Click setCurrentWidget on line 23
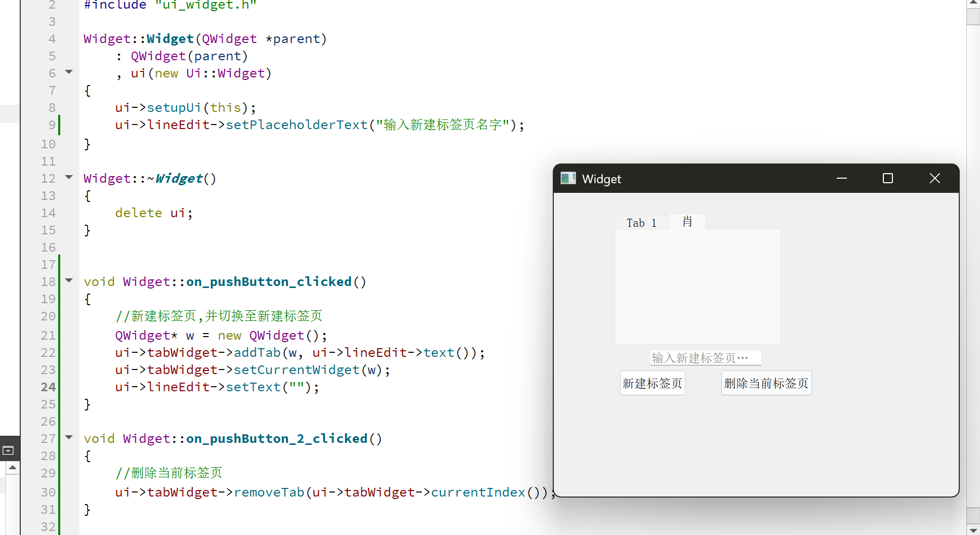The image size is (980, 535). [x=297, y=370]
